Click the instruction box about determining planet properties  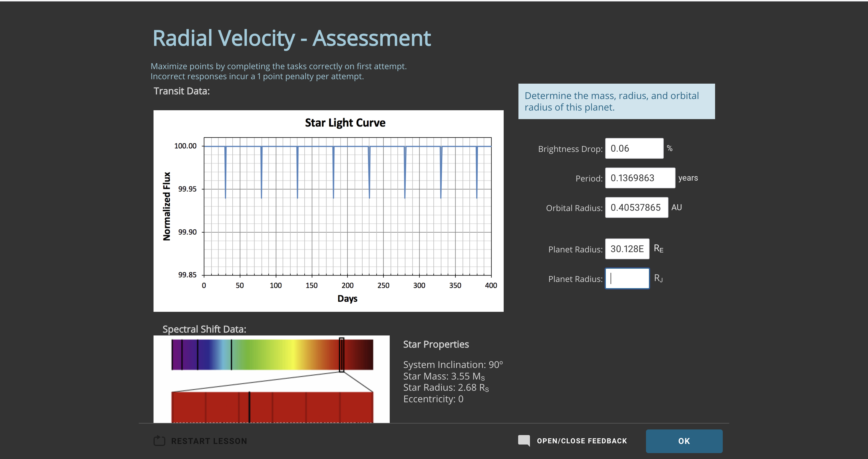[x=616, y=101]
